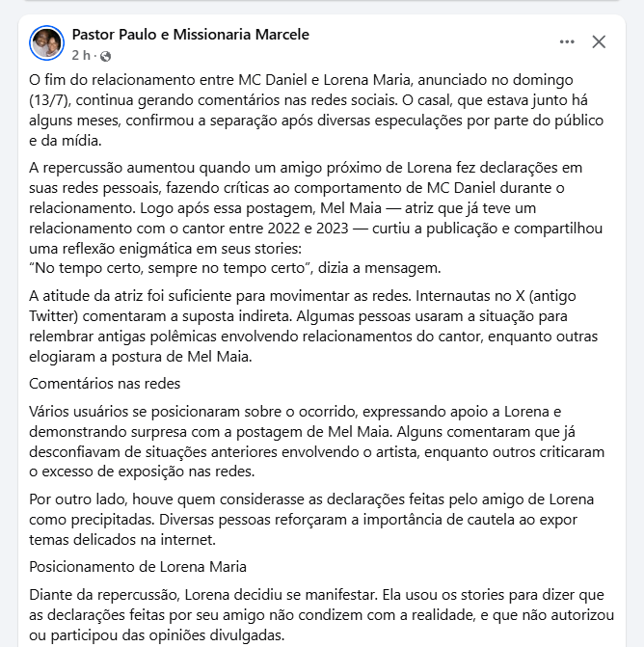Viewport: 644px width, 647px height.
Task: Click the line 'o excesso de exposição nas redes'
Action: pos(142,472)
